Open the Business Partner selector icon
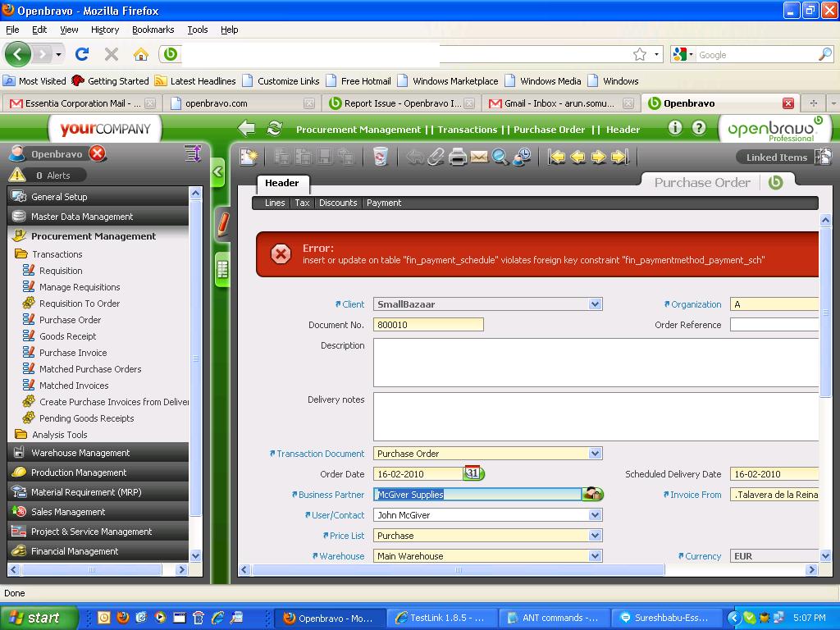Viewport: 840px width, 630px height. click(592, 494)
